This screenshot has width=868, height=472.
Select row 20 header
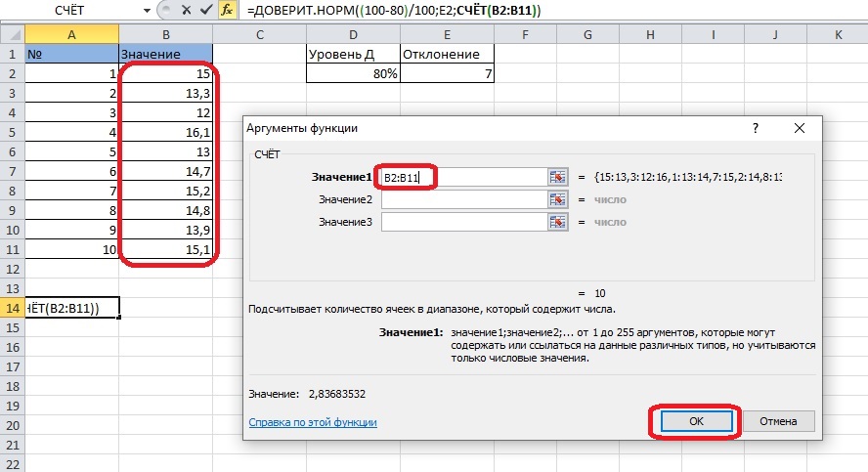[x=12, y=425]
